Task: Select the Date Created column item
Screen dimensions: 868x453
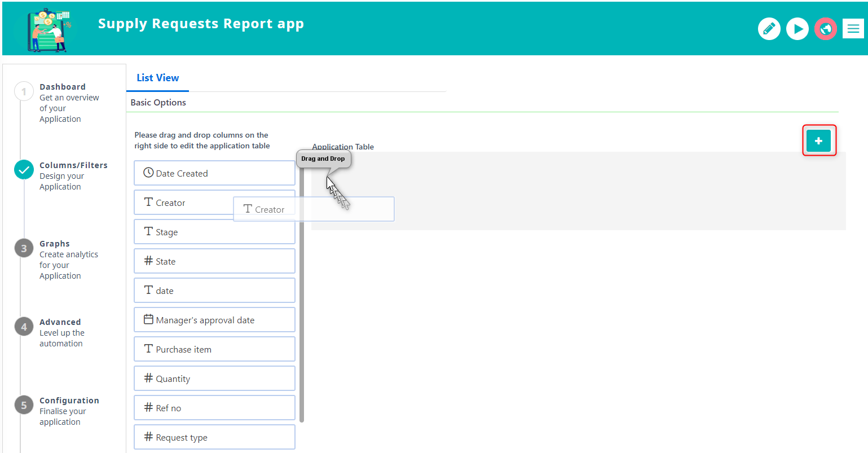Action: tap(214, 173)
